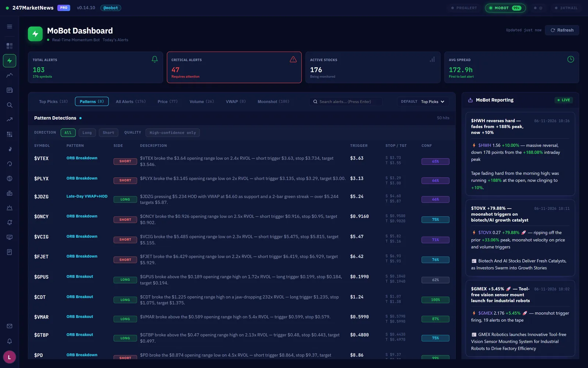Click the 100% confidence bar for $CDT
Image resolution: width=588 pixels, height=368 pixels.
pyautogui.click(x=435, y=300)
